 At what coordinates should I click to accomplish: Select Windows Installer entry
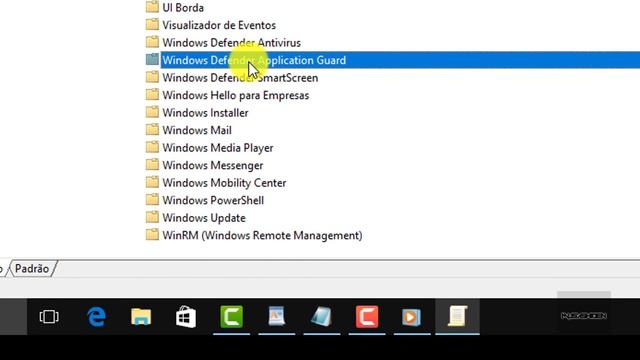point(205,113)
